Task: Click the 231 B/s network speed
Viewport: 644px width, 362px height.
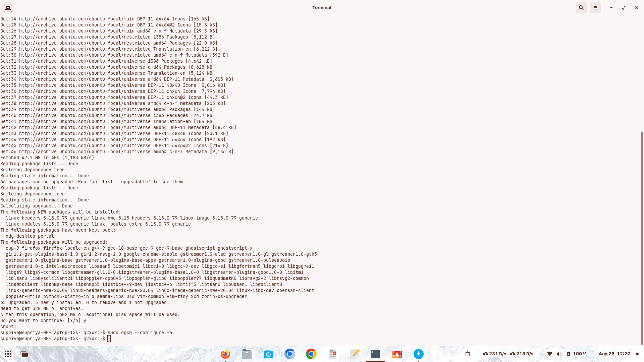Action: 494,354
